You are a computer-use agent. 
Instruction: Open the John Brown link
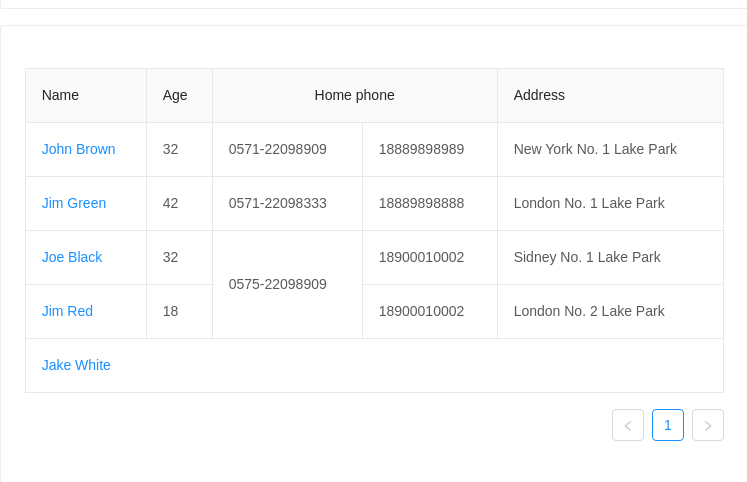tap(79, 149)
